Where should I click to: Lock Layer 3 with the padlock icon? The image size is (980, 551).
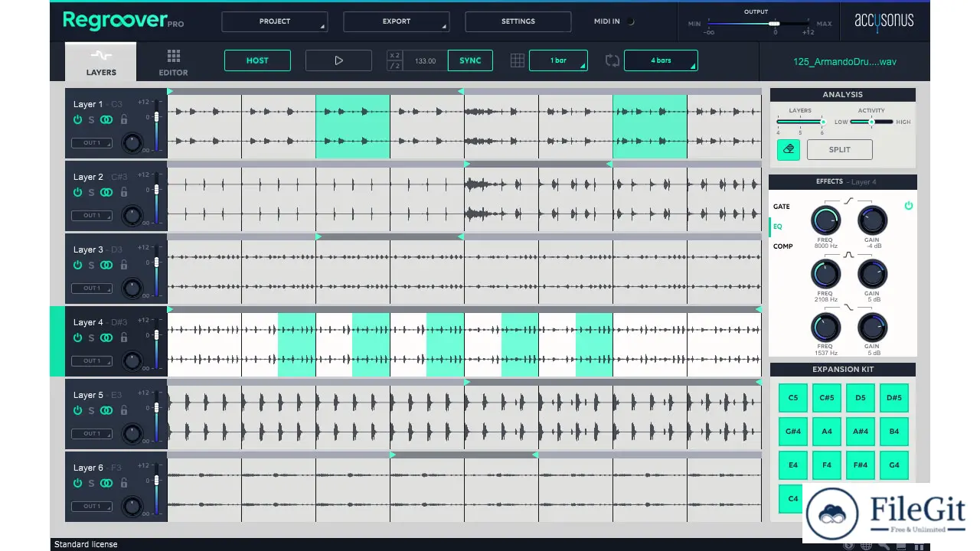[123, 265]
